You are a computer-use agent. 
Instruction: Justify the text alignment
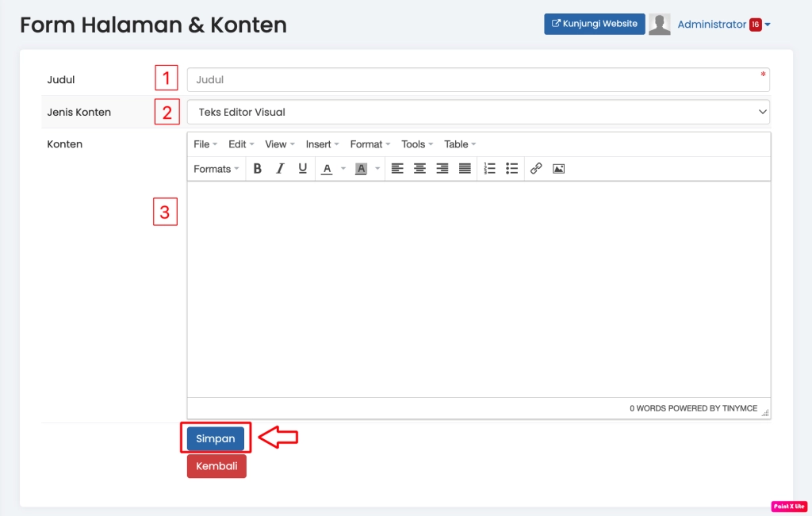tap(465, 169)
